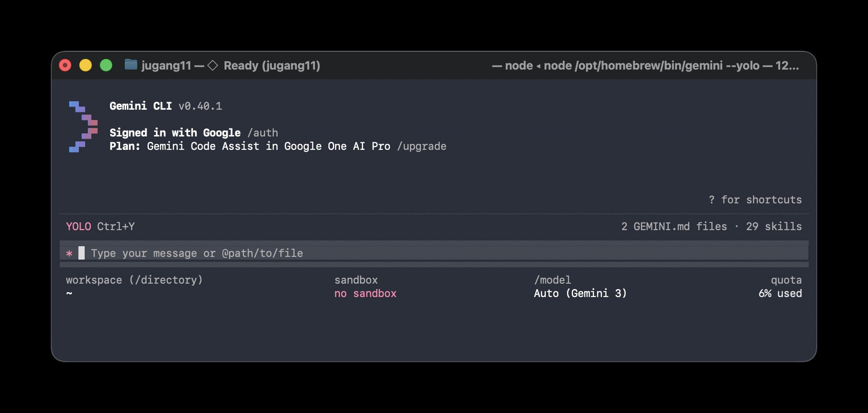
Task: Click 'Auto (Gemini 3)' model value
Action: pos(580,293)
